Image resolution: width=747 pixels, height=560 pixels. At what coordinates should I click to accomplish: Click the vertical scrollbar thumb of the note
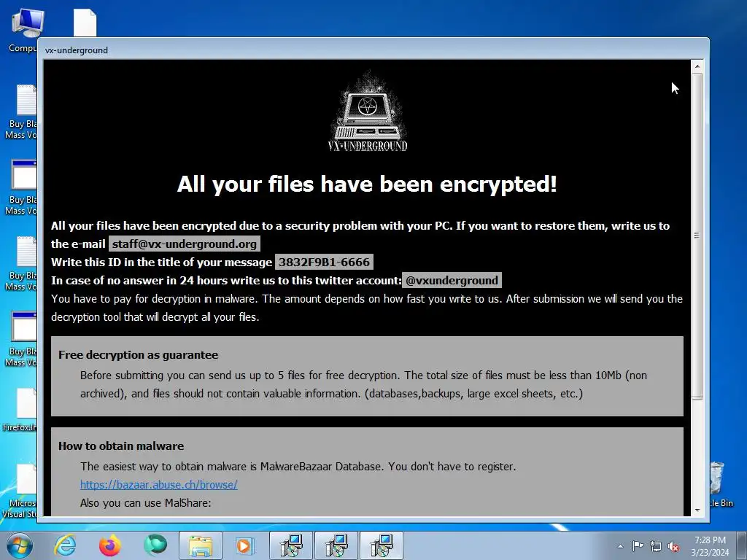pos(697,236)
